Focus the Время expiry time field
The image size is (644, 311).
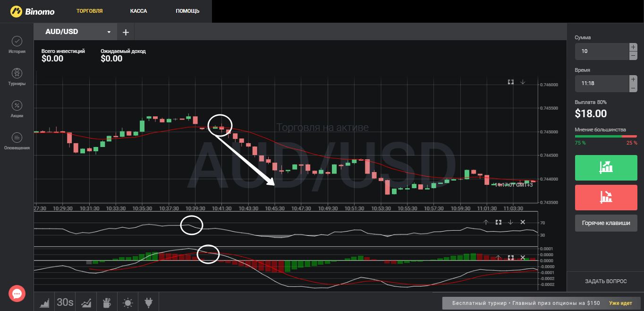(x=602, y=83)
